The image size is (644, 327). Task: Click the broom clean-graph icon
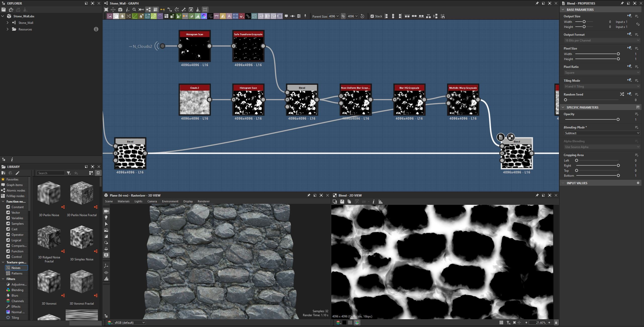coord(198,10)
